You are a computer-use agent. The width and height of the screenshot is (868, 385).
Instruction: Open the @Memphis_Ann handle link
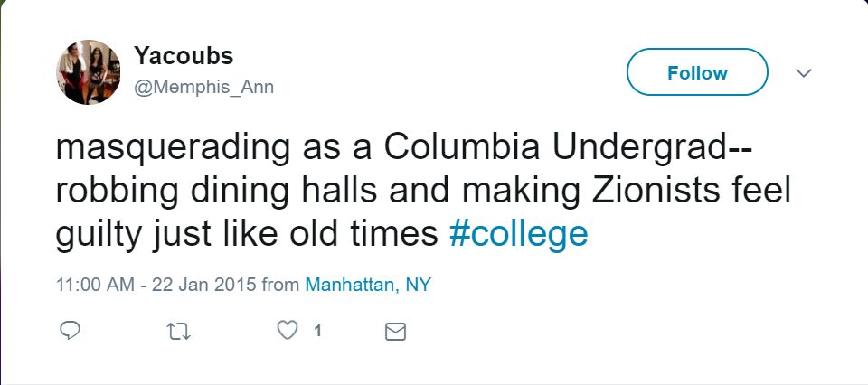tap(203, 88)
